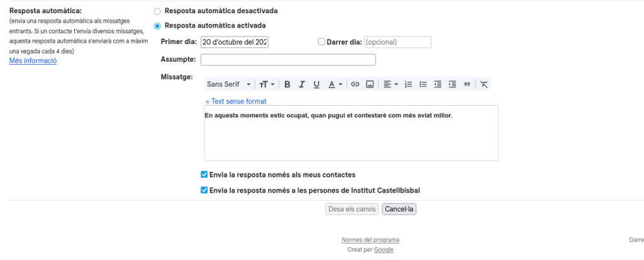
Task: Create a bulleted list in message
Action: click(423, 84)
